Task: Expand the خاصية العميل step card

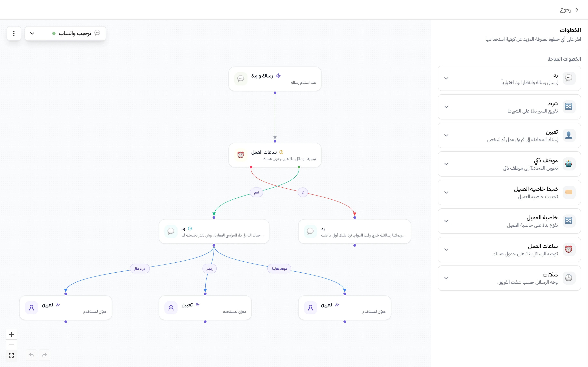Action: pos(509,221)
